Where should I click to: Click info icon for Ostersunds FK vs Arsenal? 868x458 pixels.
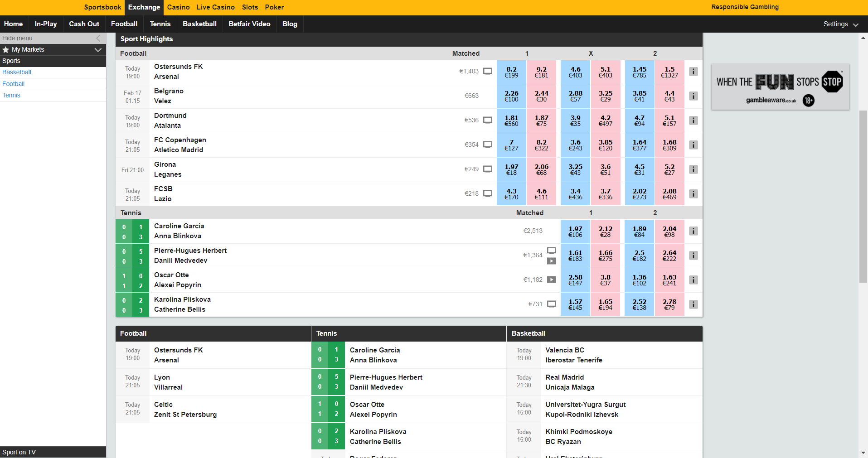tap(693, 72)
